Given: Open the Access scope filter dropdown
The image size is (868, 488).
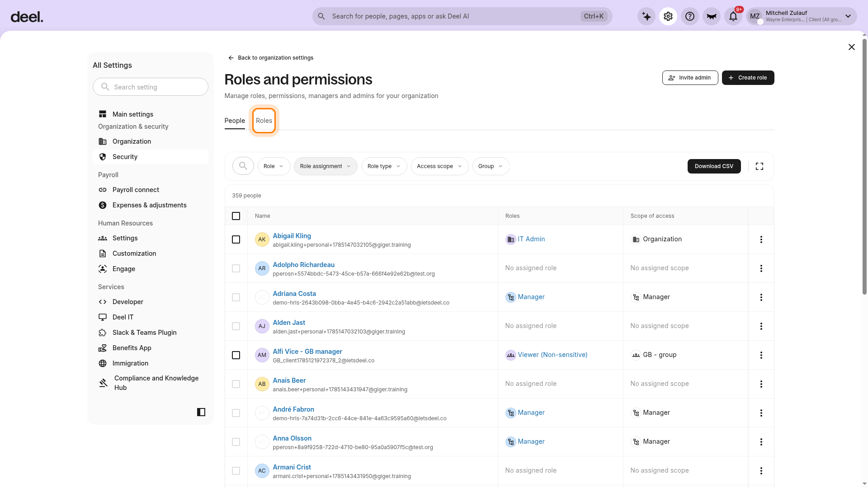Looking at the screenshot, I should pyautogui.click(x=439, y=166).
